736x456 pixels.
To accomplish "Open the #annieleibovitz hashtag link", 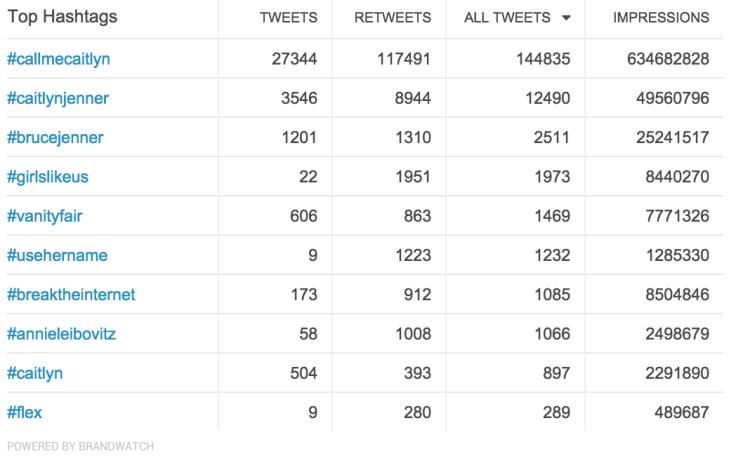I will pyautogui.click(x=61, y=334).
